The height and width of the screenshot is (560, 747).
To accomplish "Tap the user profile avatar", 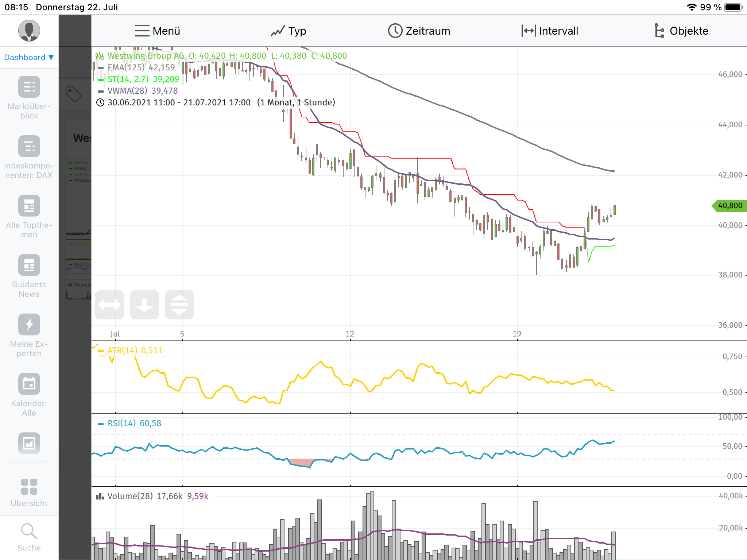I will tap(29, 31).
